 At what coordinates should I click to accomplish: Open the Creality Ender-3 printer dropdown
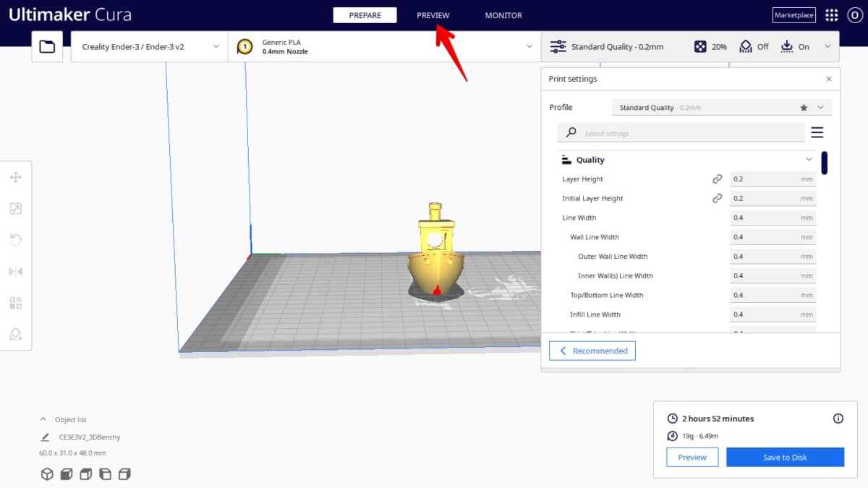coord(148,46)
